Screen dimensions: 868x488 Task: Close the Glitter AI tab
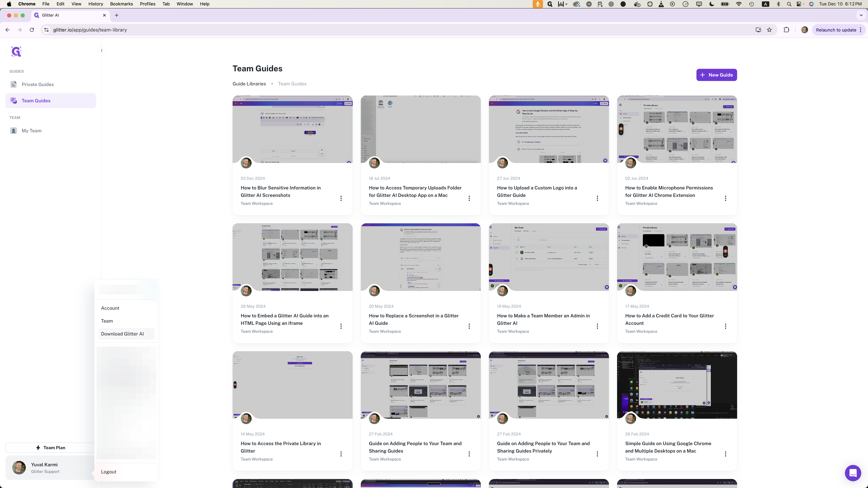[104, 15]
